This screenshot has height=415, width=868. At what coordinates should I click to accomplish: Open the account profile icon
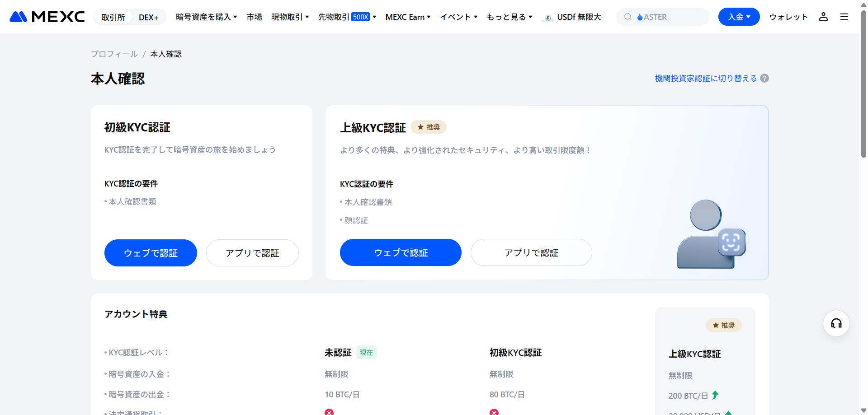pyautogui.click(x=823, y=17)
